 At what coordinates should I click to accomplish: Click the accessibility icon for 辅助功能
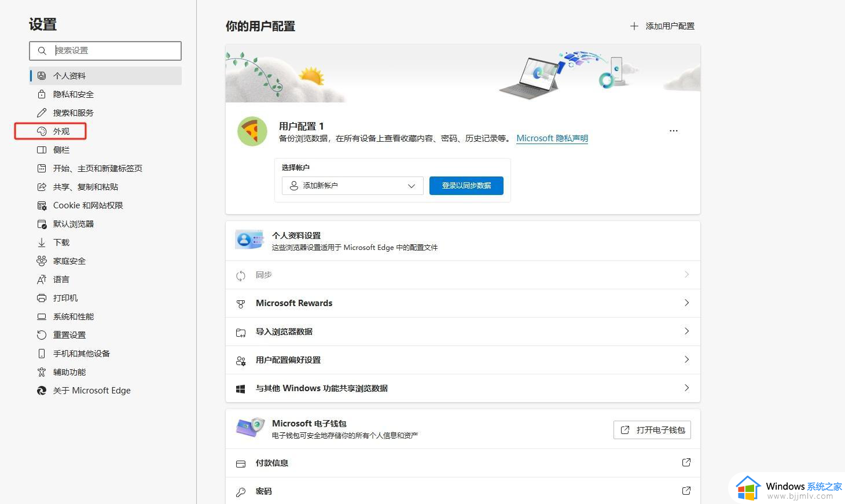pyautogui.click(x=42, y=372)
